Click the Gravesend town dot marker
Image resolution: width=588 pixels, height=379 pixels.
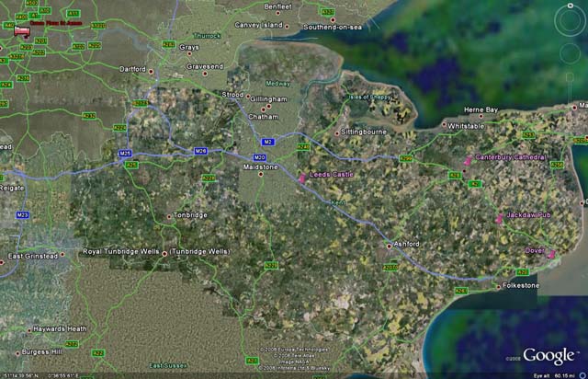coord(205,74)
